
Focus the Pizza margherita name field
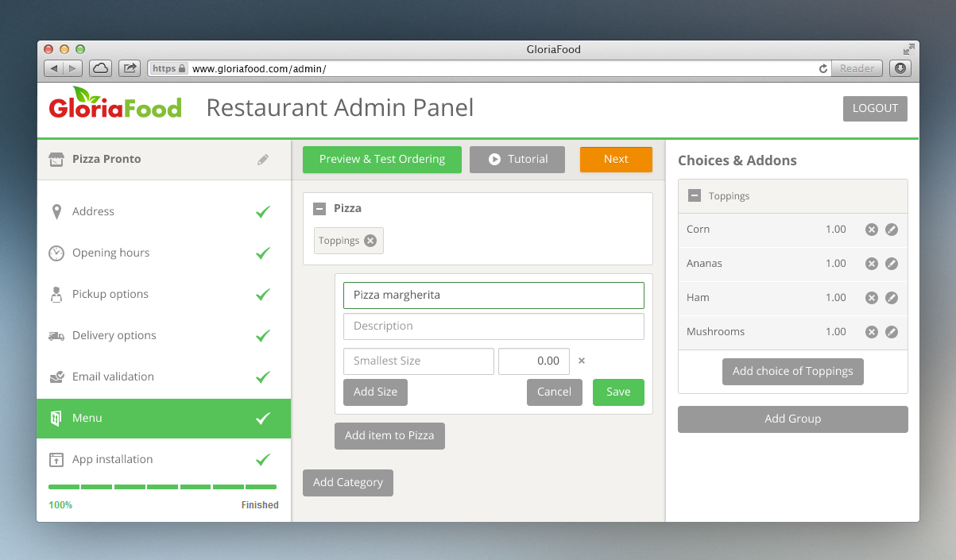point(493,295)
